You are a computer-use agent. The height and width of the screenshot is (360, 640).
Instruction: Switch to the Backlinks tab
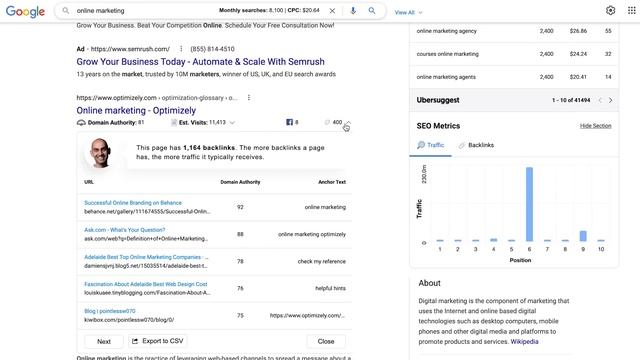click(x=476, y=145)
